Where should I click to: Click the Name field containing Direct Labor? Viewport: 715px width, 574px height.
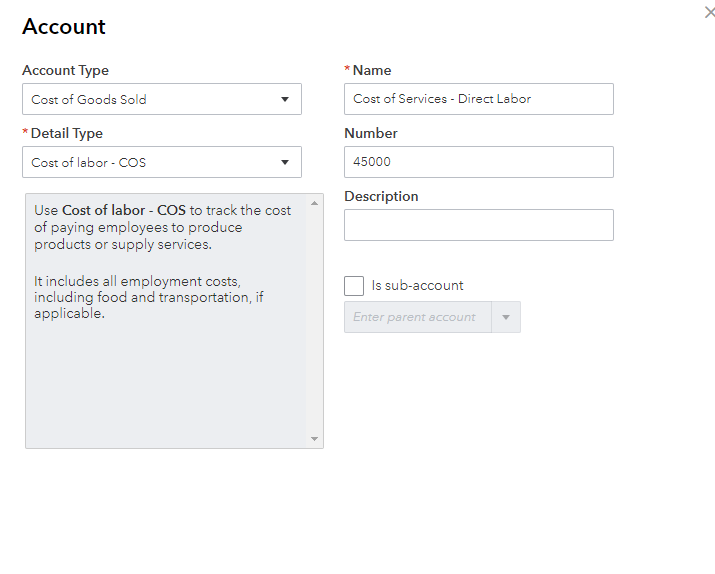tap(478, 99)
